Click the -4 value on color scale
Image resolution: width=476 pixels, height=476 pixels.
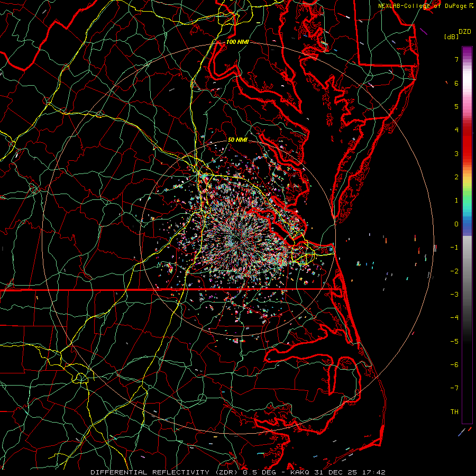point(454,318)
